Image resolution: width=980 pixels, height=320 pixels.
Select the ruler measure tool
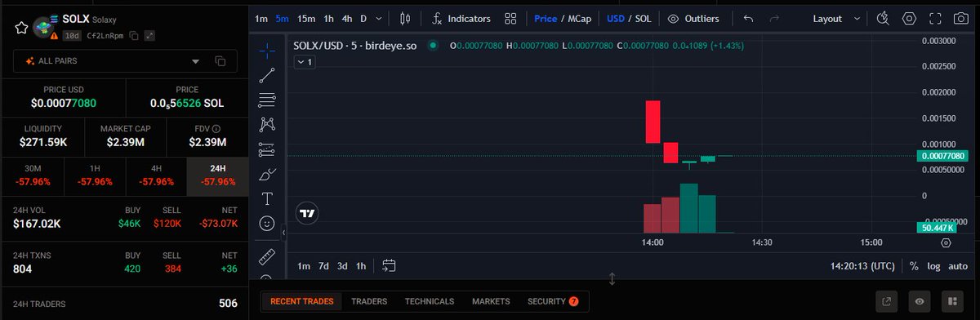coord(267,258)
